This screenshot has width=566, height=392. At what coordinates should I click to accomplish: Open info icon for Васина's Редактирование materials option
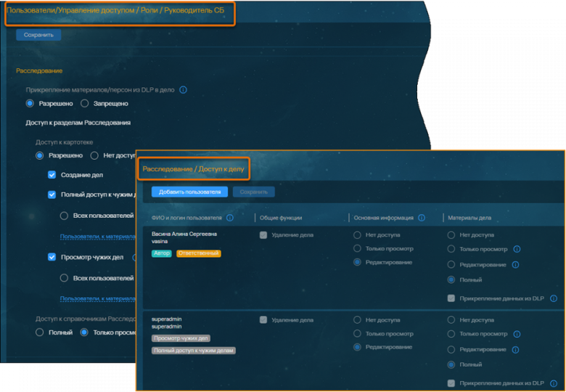pyautogui.click(x=515, y=265)
